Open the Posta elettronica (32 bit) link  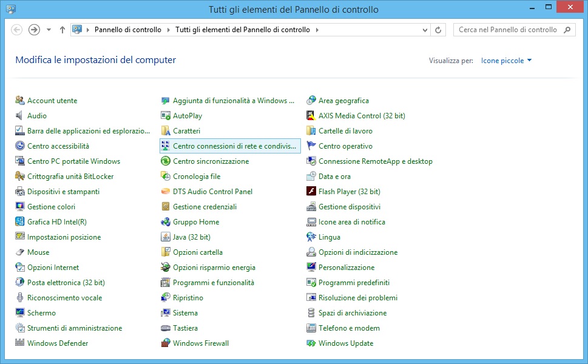click(66, 283)
